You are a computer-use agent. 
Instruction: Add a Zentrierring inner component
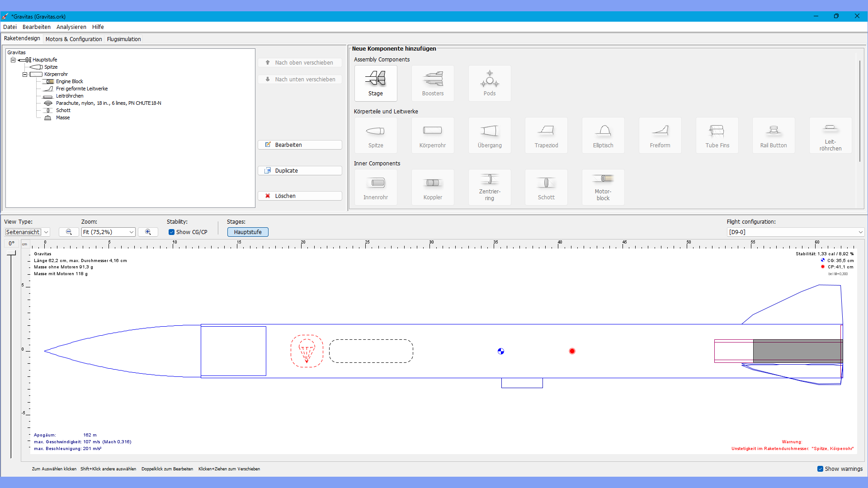tap(490, 187)
